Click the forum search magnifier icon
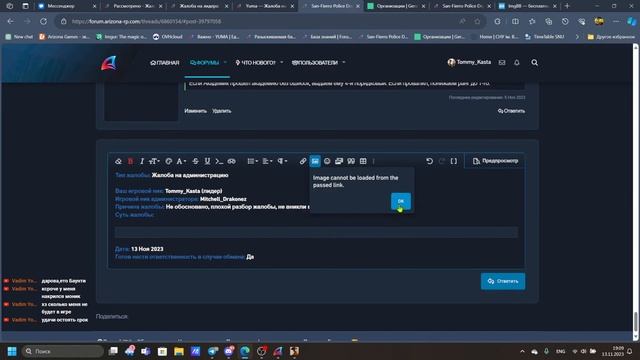640x360 pixels. pyautogui.click(x=534, y=62)
